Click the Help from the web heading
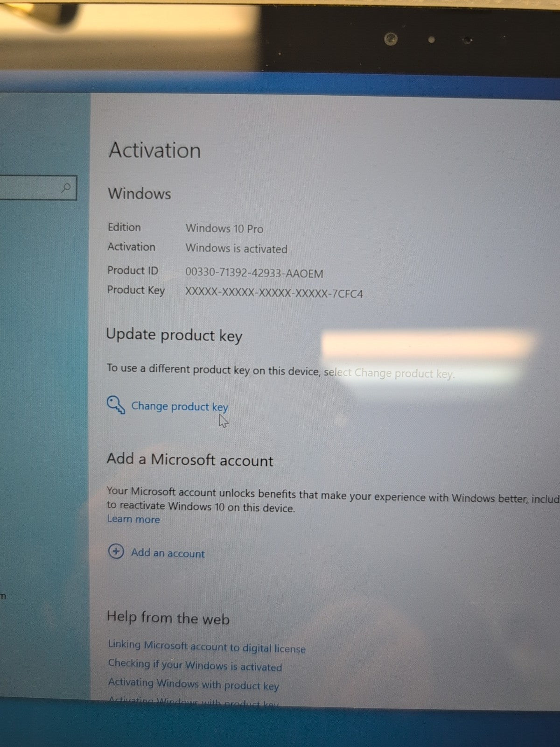The width and height of the screenshot is (560, 747). pos(168,618)
